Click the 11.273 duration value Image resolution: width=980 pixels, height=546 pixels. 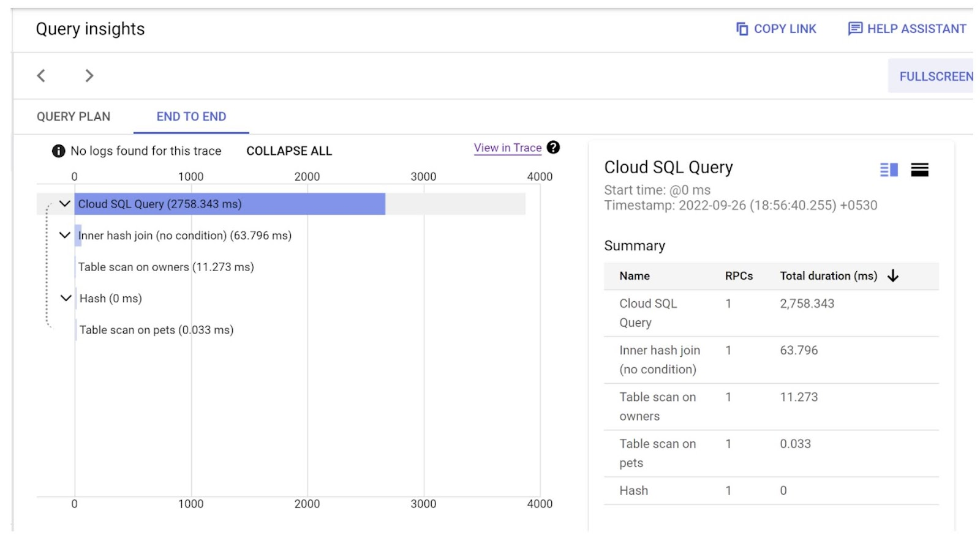tap(799, 397)
